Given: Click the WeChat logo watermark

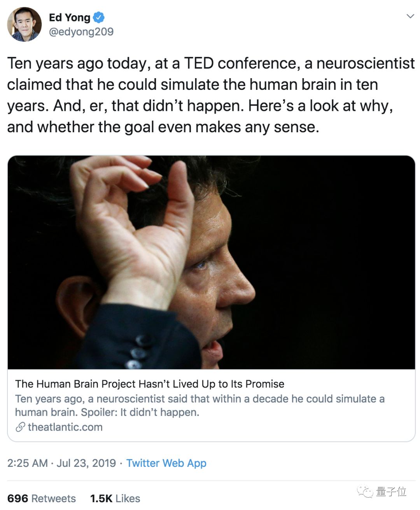Looking at the screenshot, I should pos(365,492).
